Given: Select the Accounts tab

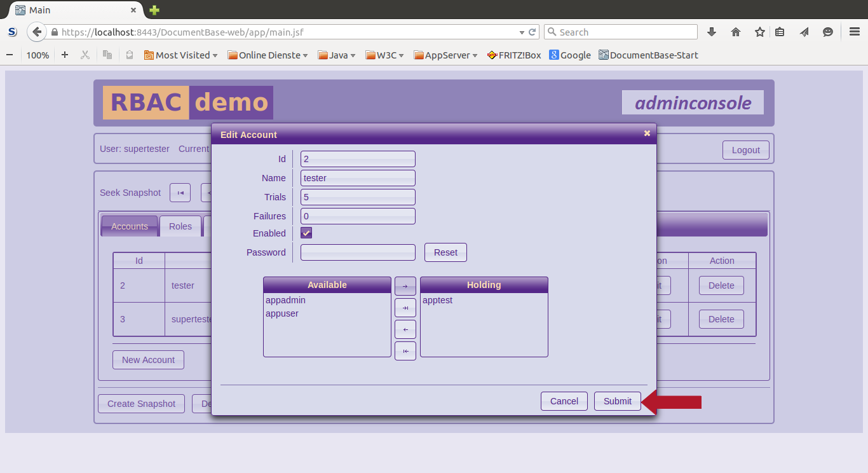Looking at the screenshot, I should [x=130, y=226].
